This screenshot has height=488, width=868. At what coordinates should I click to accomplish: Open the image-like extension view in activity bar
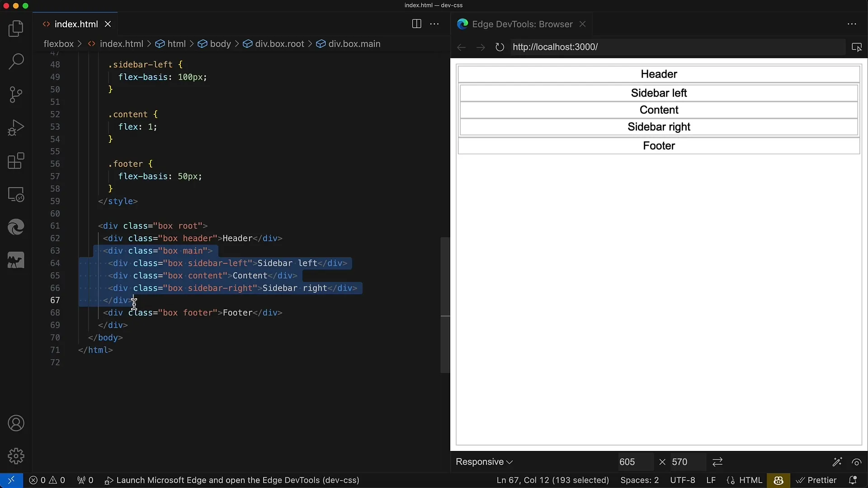pyautogui.click(x=16, y=260)
